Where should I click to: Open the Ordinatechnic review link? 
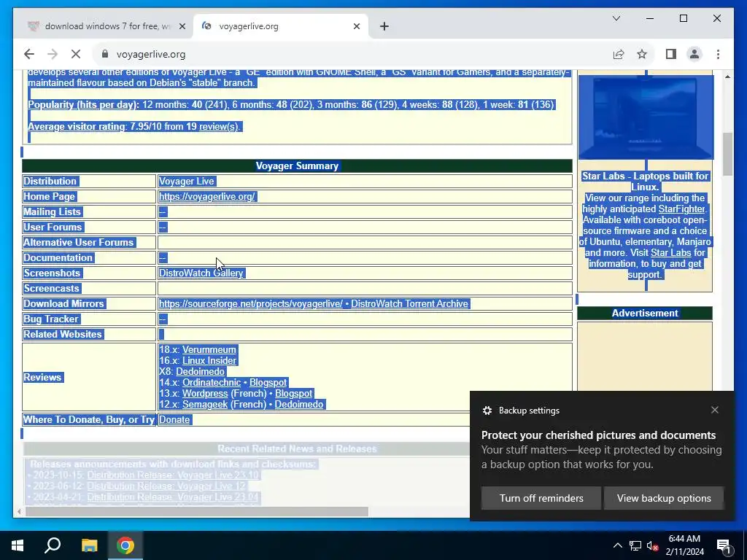pyautogui.click(x=212, y=382)
